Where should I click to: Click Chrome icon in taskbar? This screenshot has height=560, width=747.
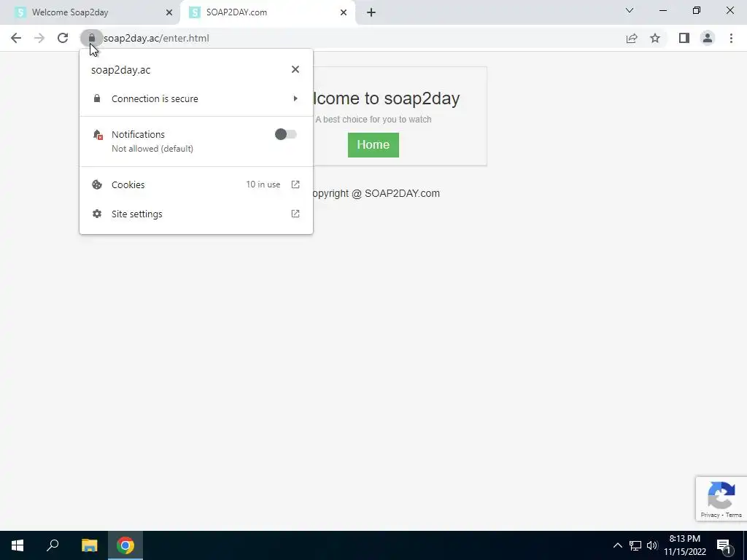[125, 545]
